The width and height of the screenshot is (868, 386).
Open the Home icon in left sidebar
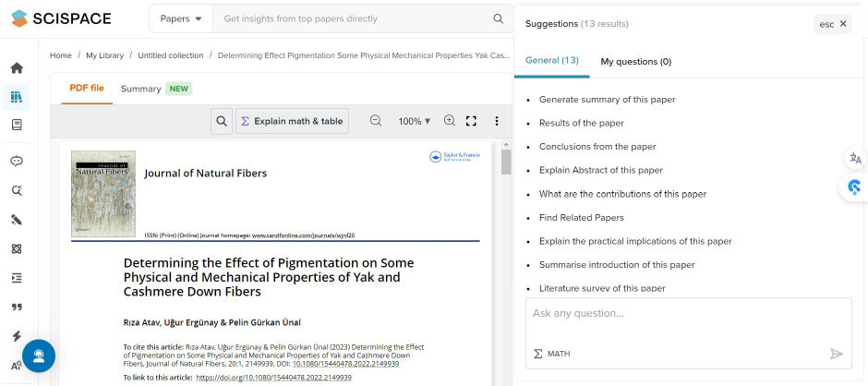coord(16,68)
